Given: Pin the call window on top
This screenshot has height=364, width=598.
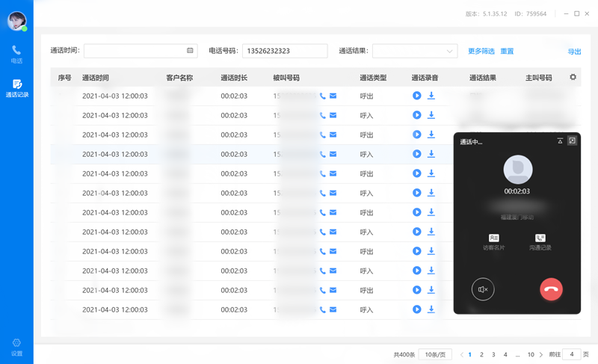Looking at the screenshot, I should 560,141.
